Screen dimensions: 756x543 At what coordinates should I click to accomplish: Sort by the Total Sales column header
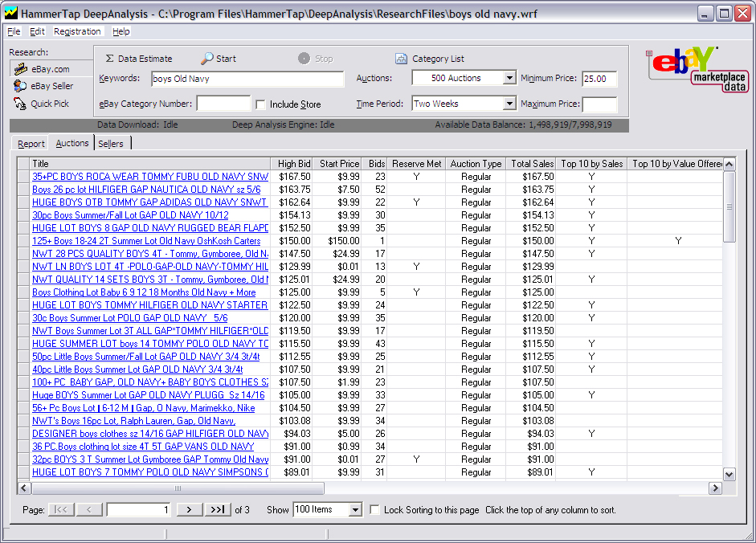[x=531, y=164]
